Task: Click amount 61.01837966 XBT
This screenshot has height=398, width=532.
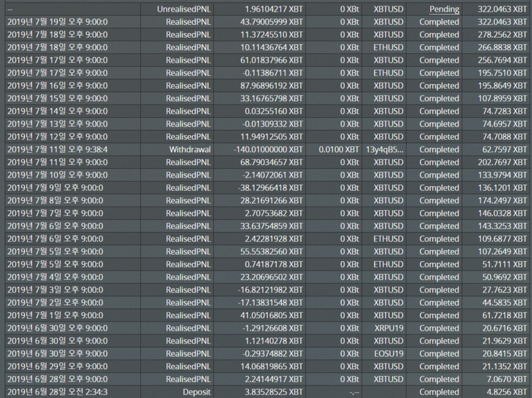Action: pos(271,60)
